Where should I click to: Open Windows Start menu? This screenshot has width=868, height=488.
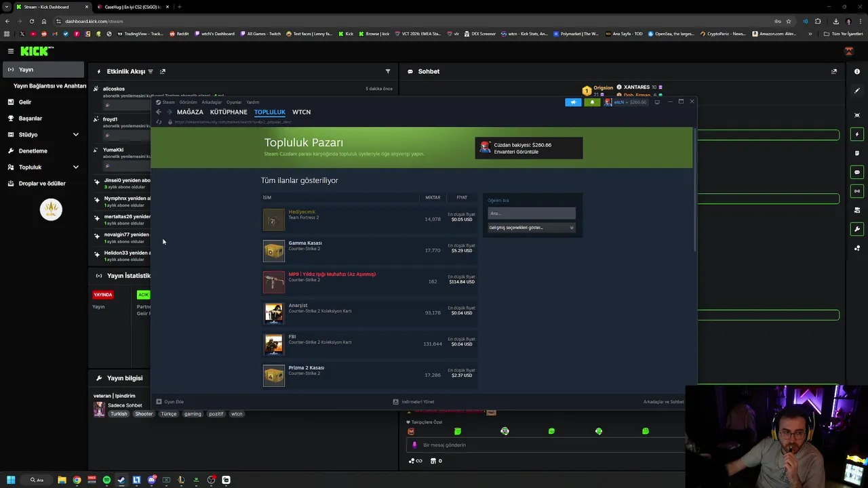tap(11, 480)
